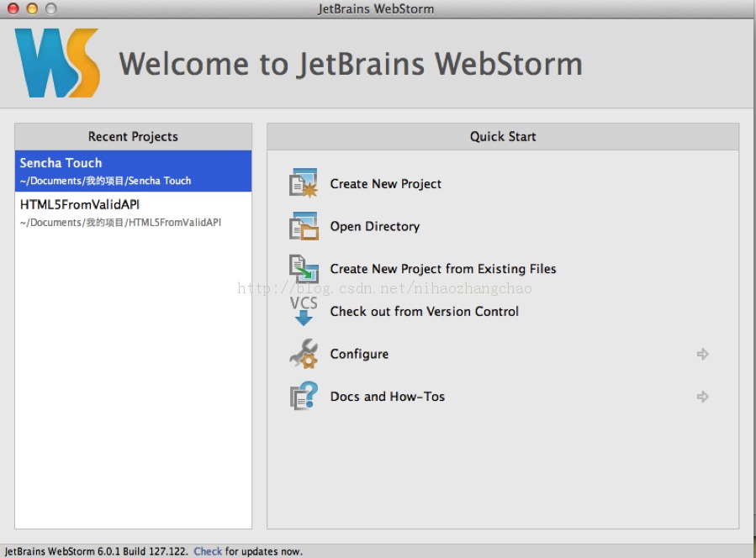Expand the Configure submenu arrow
756x558 pixels.
(702, 354)
